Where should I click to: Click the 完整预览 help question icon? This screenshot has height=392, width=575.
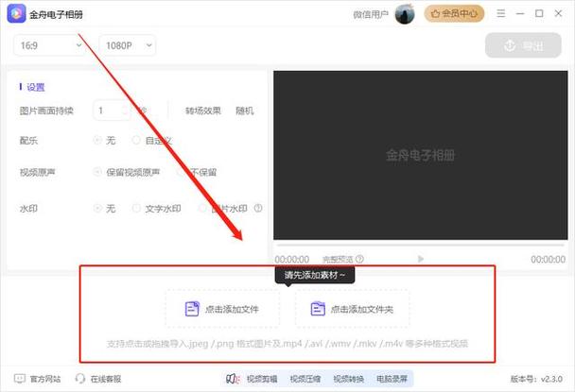pyautogui.click(x=359, y=259)
